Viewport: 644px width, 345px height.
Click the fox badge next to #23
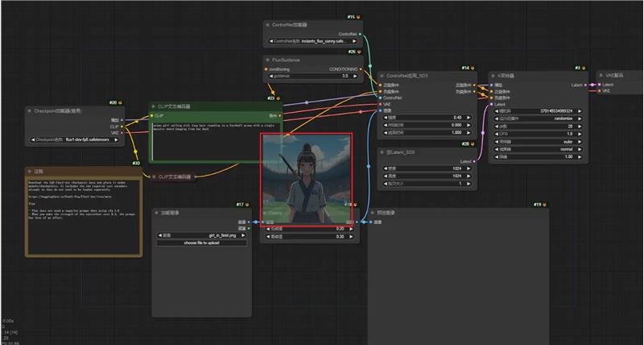pos(278,98)
